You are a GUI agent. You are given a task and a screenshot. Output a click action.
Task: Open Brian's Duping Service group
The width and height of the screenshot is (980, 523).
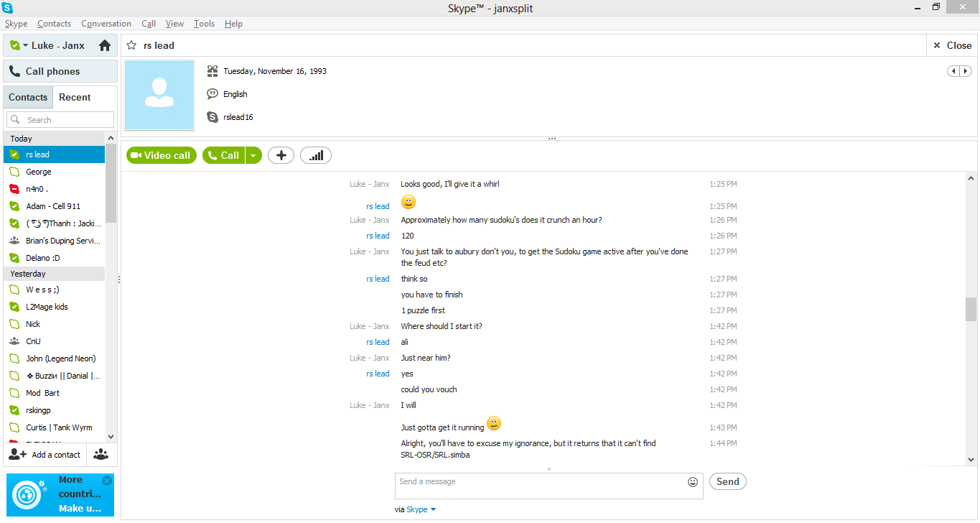(55, 241)
